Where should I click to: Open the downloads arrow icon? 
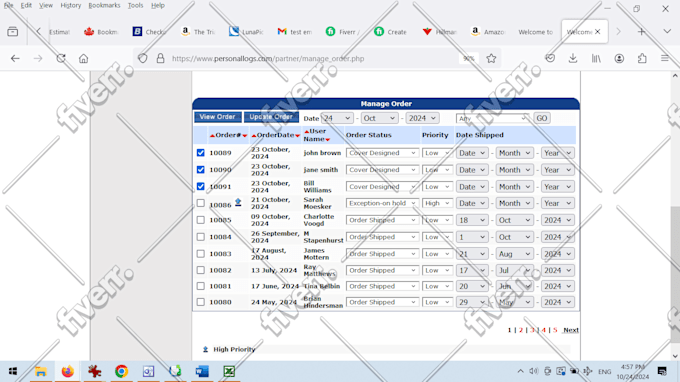point(573,59)
